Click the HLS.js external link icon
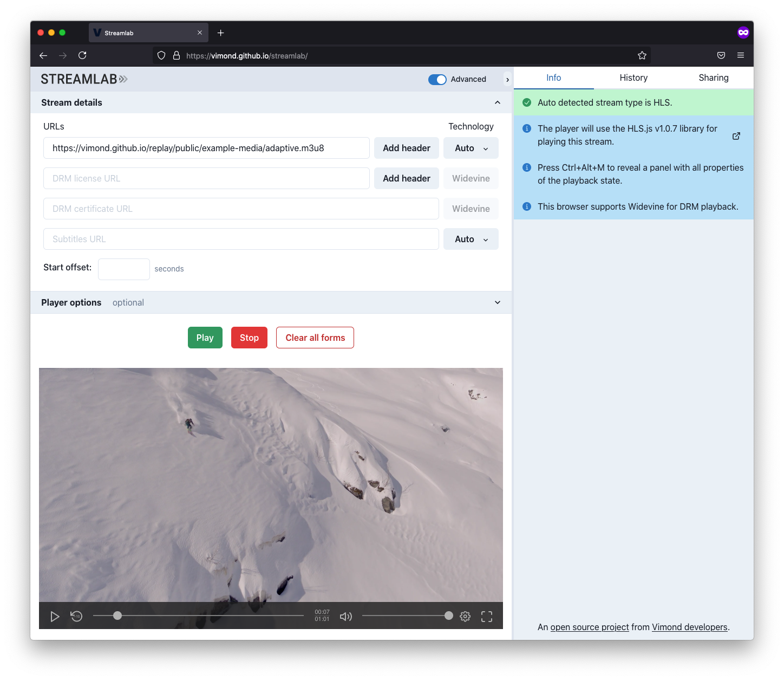This screenshot has height=680, width=784. (736, 136)
